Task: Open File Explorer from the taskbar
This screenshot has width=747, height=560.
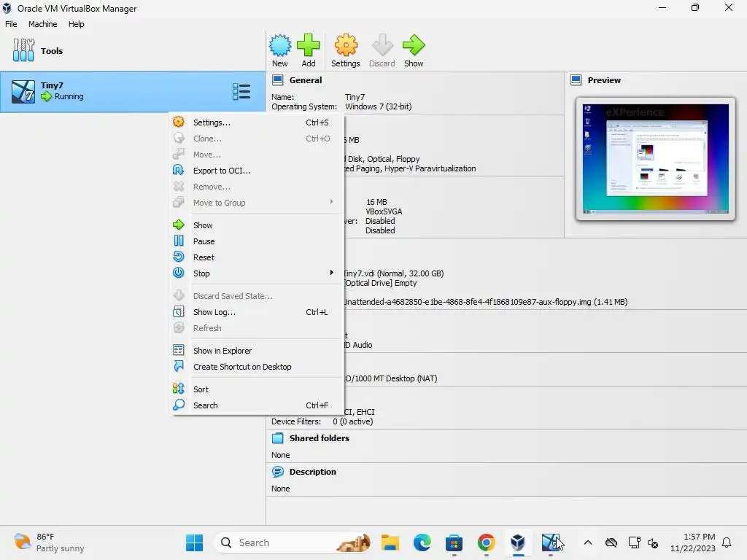Action: 390,542
